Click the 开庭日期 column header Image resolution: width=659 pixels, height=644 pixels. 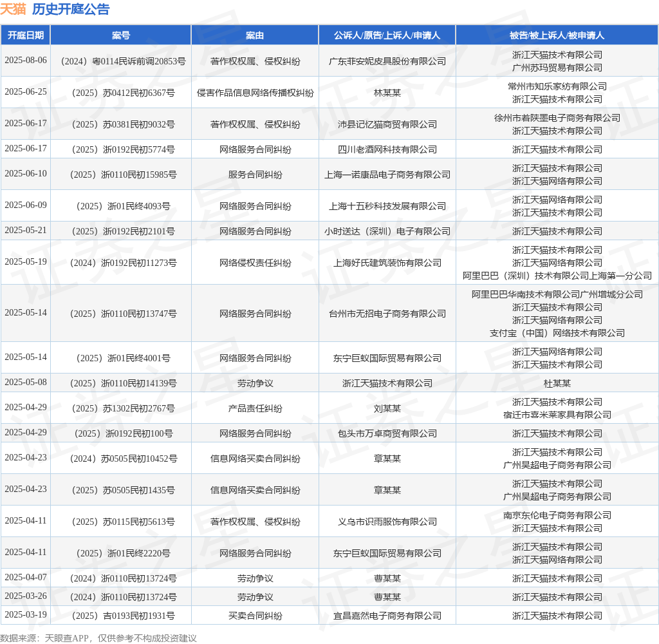[x=26, y=35]
